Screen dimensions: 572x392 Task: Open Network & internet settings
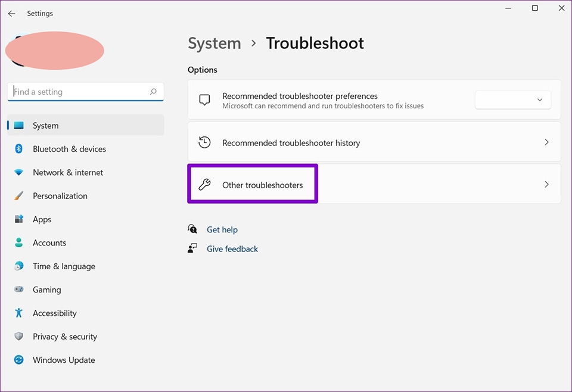point(86,173)
